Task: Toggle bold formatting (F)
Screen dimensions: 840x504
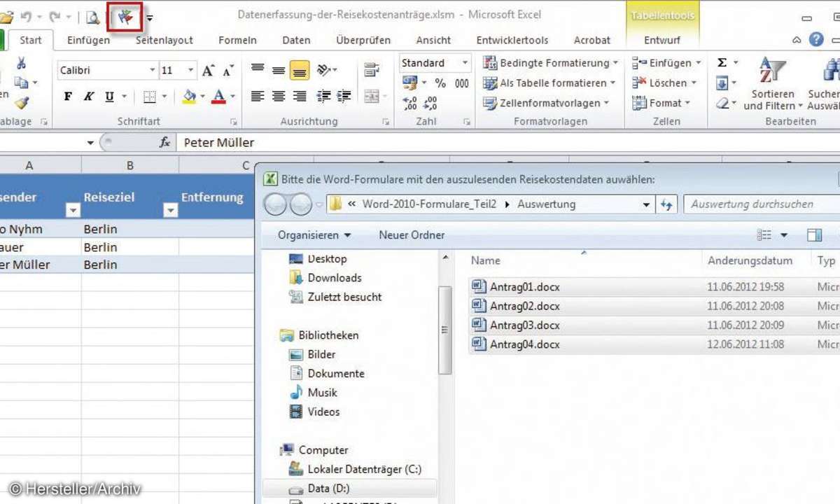Action: [68, 97]
